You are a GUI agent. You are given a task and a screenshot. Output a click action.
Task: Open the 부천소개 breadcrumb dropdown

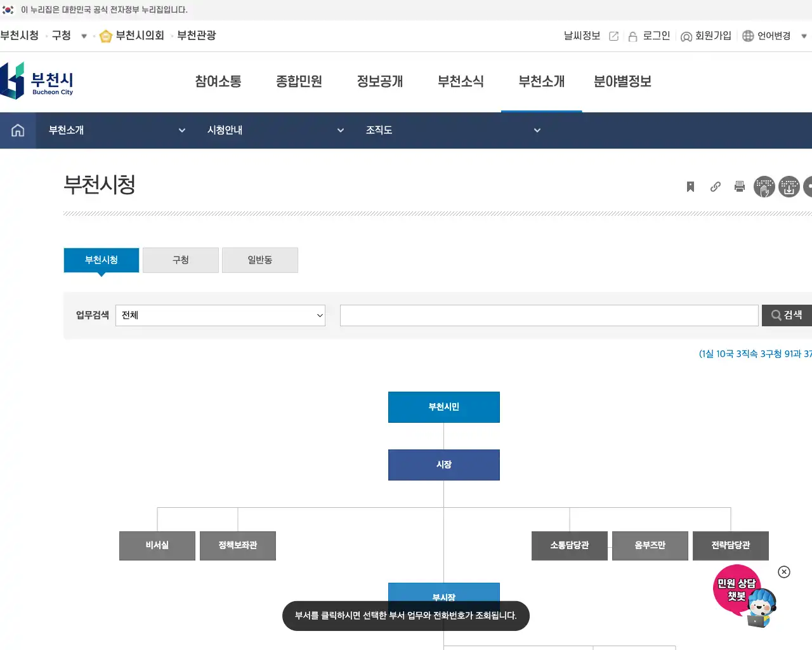[117, 130]
